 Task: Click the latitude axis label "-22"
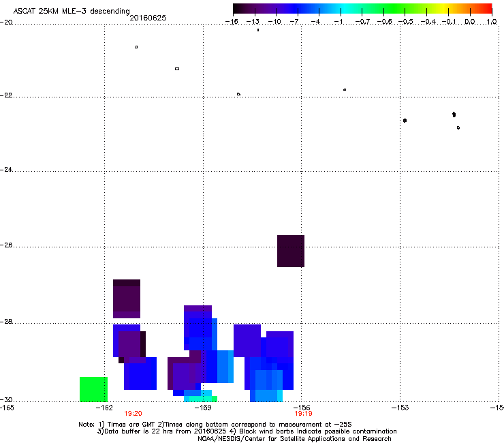coord(6,95)
